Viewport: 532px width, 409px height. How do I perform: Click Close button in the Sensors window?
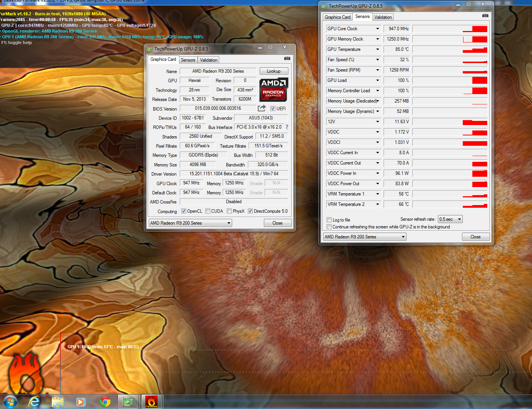[476, 237]
